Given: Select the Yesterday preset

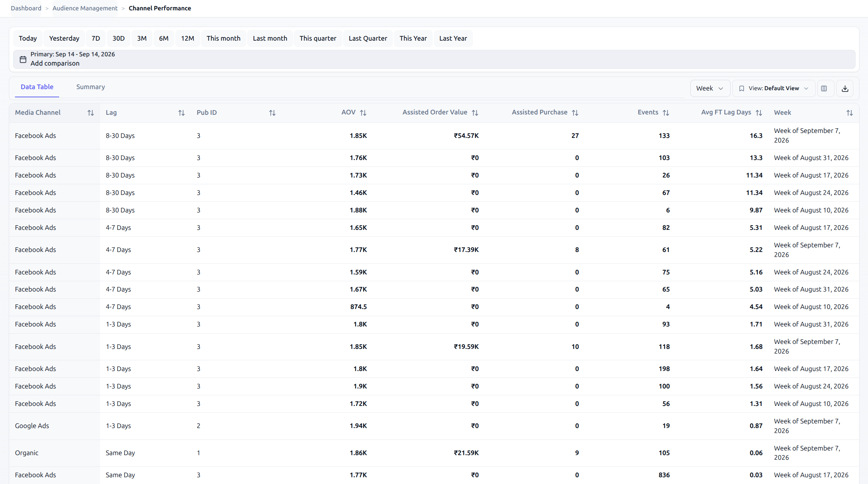Looking at the screenshot, I should pyautogui.click(x=64, y=38).
